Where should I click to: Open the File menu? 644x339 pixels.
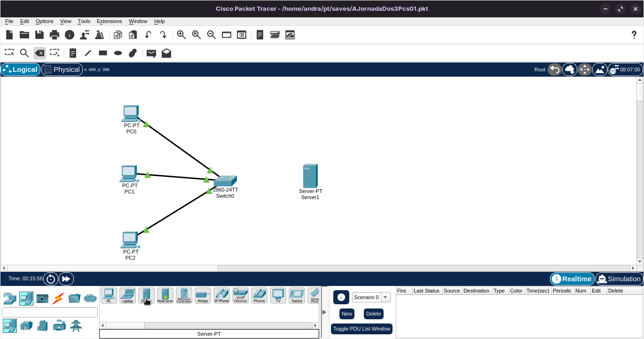pyautogui.click(x=9, y=21)
